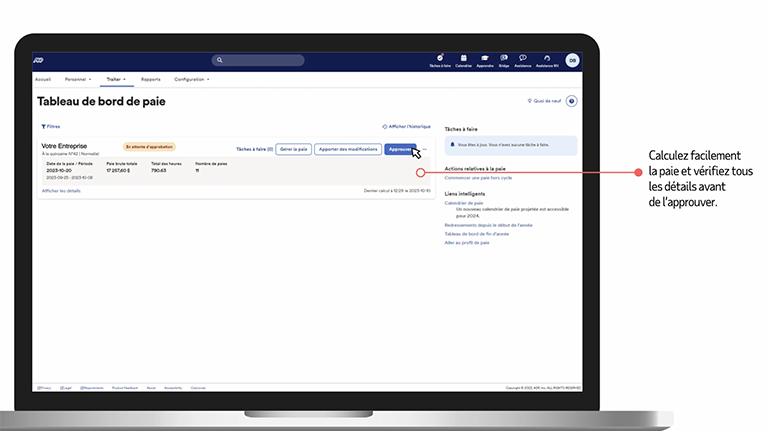This screenshot has width=768, height=431.
Task: Click the Apprendre graduation cap icon
Action: coord(484,58)
